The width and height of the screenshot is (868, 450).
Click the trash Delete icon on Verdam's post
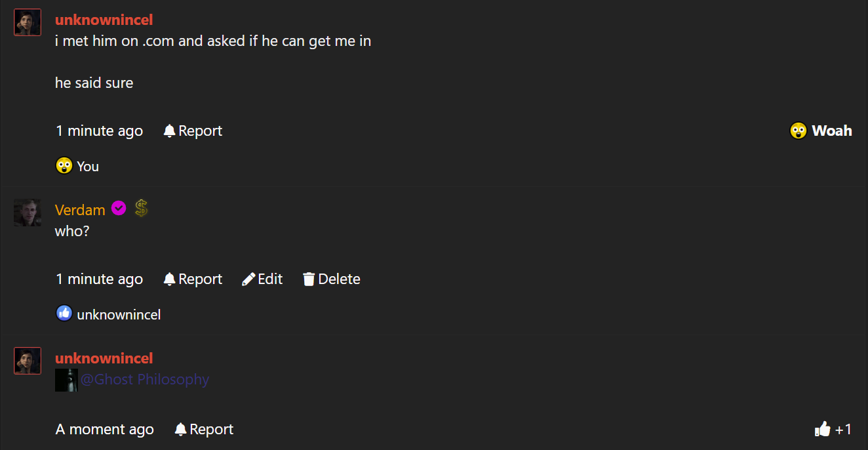(x=309, y=279)
